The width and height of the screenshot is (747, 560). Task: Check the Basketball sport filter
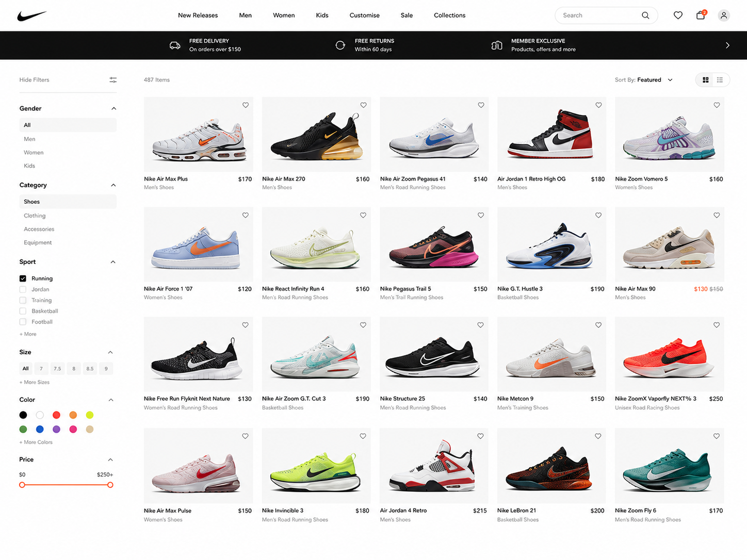[x=23, y=311]
